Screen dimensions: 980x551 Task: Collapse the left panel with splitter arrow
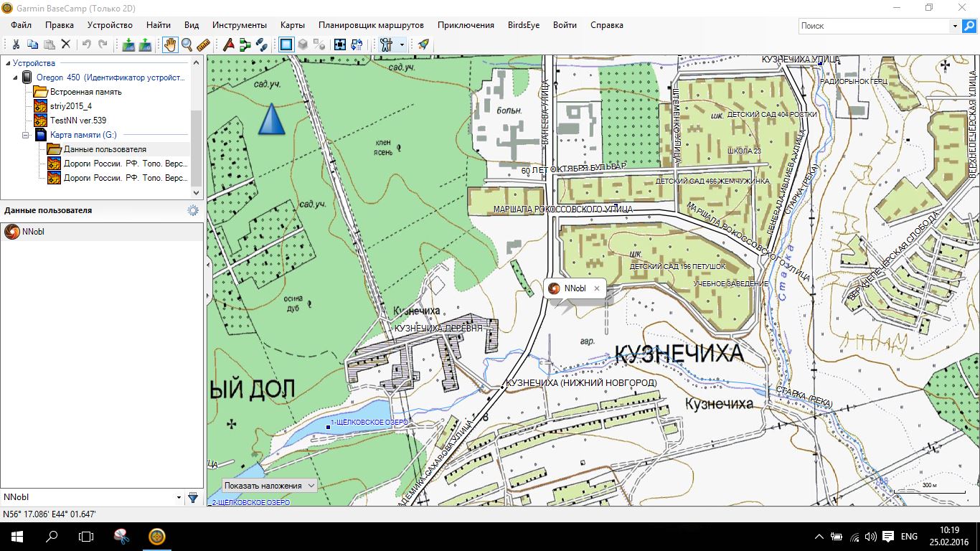coord(208,265)
